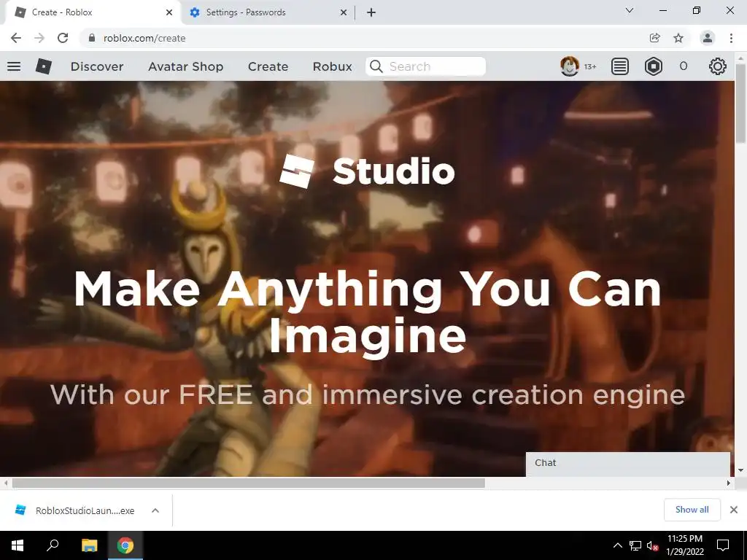The width and height of the screenshot is (747, 560).
Task: Open Windows taskbar search
Action: 53,545
